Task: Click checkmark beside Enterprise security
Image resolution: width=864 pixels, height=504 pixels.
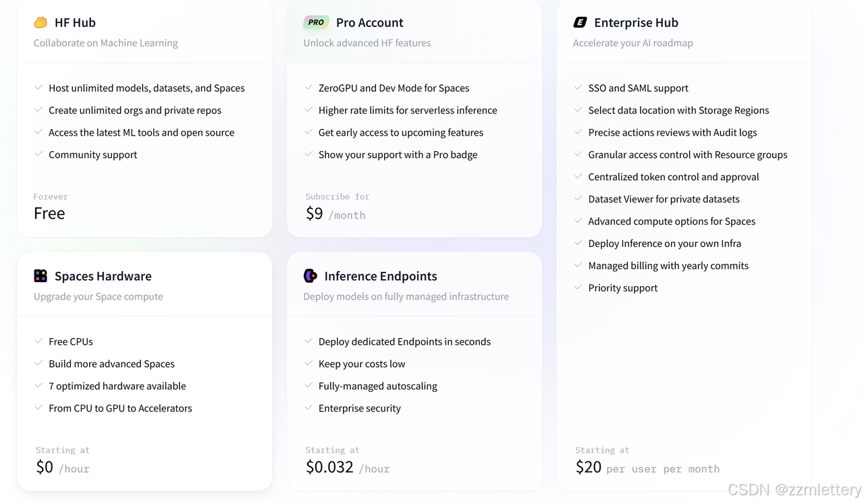Action: [308, 408]
